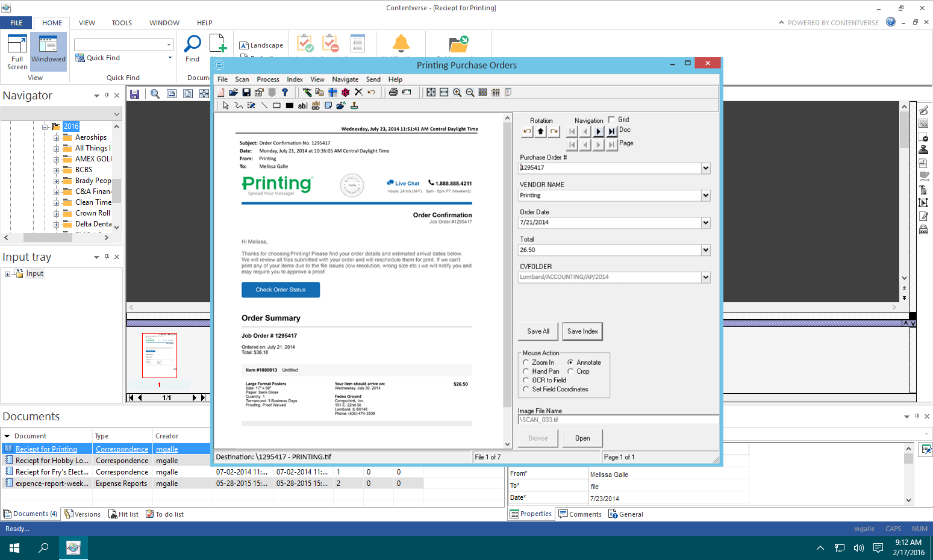This screenshot has width=933, height=560.
Task: Click the save disk icon in dialog toolbar
Action: click(246, 92)
